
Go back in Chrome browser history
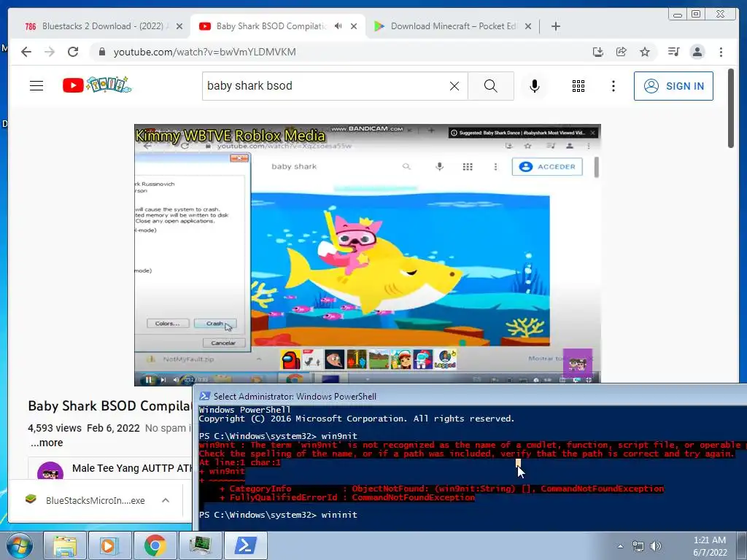point(26,52)
